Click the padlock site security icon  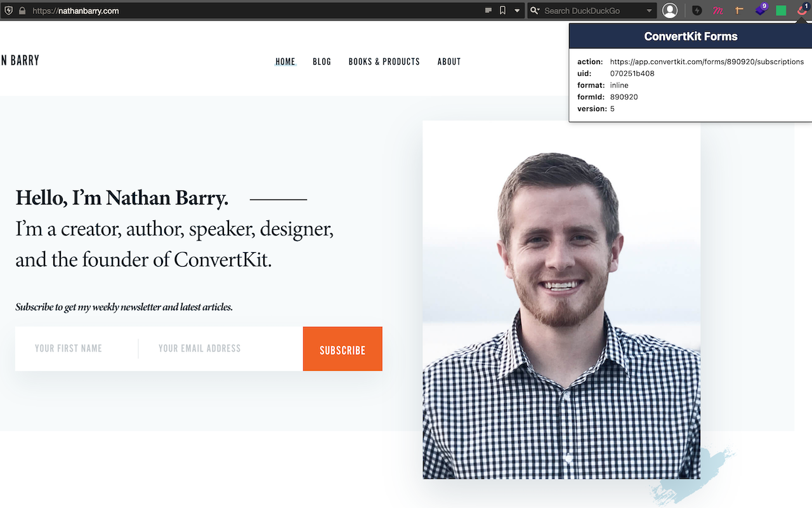(x=22, y=10)
